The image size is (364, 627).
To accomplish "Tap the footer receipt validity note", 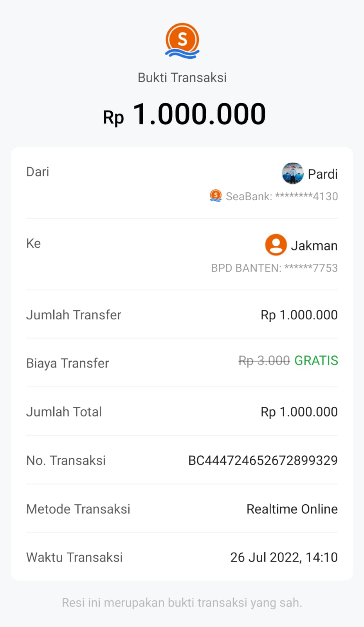I will point(182,603).
